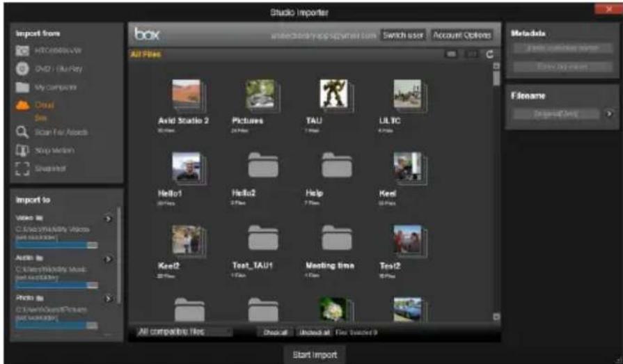The height and width of the screenshot is (364, 623).
Task: Click the Photo disk space bar
Action: coord(57,325)
